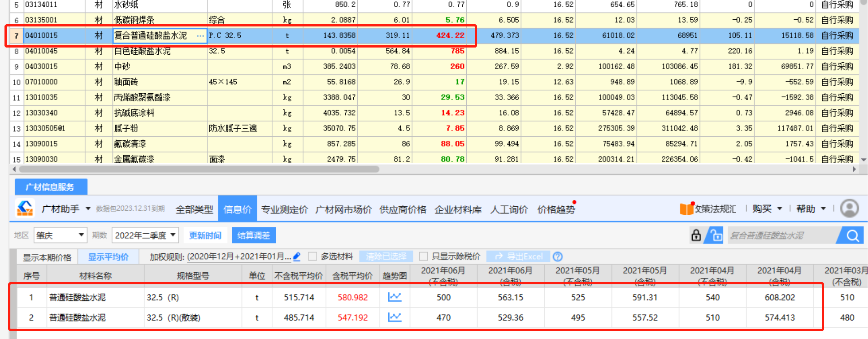Screen dimensions: 868x339
Task: Switch to the 专业测定价 tab
Action: 284,209
